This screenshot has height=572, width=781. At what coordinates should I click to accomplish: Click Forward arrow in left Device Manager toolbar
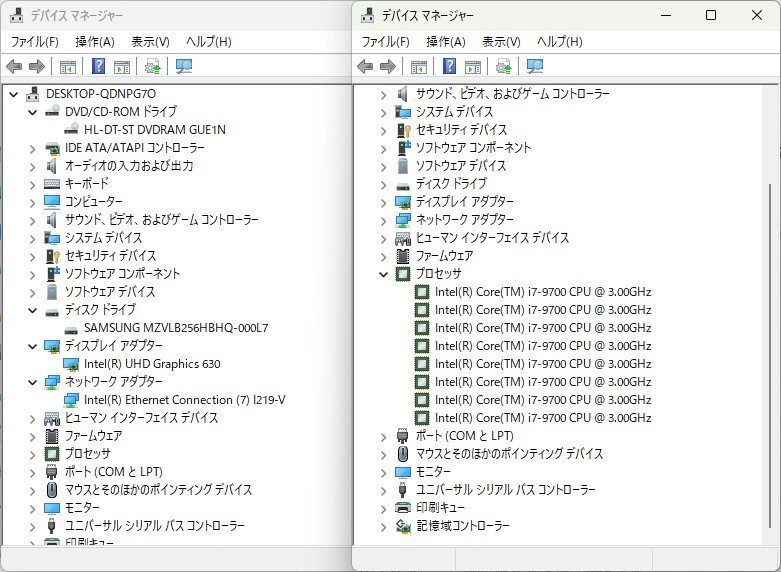pyautogui.click(x=37, y=66)
